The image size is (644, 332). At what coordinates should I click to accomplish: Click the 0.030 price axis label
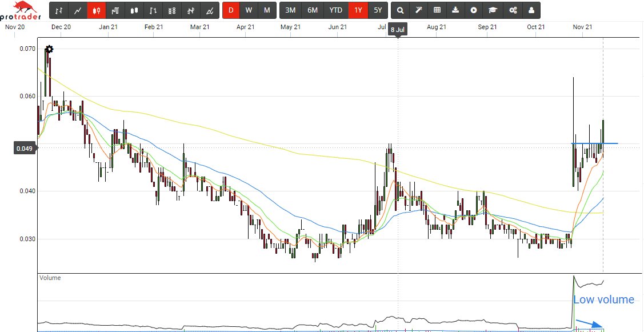click(27, 239)
